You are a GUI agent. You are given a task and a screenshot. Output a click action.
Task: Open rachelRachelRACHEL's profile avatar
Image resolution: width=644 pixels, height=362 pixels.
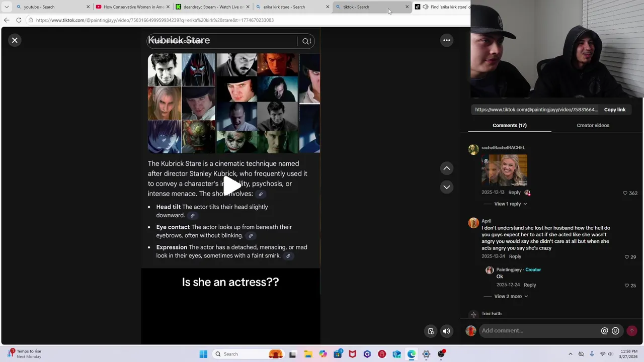(473, 149)
